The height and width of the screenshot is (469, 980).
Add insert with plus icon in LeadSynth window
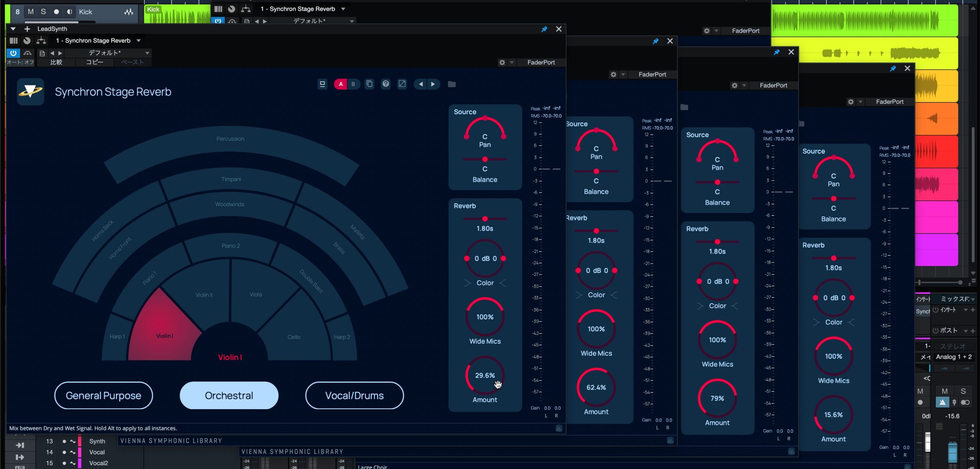[x=27, y=29]
